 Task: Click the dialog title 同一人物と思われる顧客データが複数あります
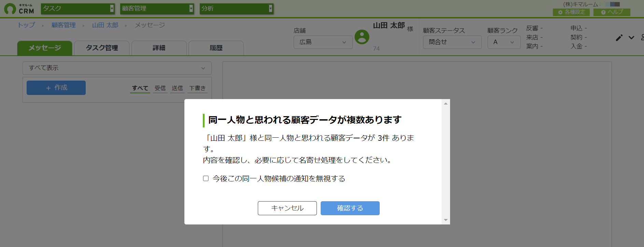[305, 120]
